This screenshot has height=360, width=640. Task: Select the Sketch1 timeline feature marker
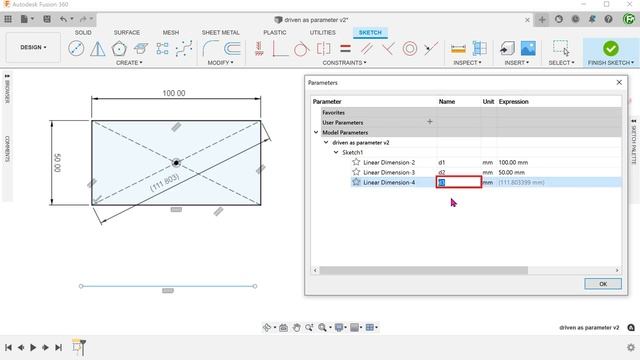coord(77,347)
